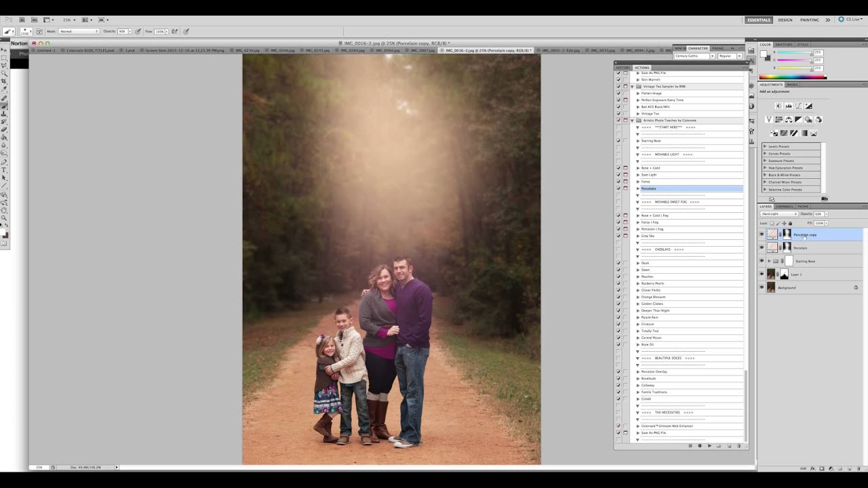
Task: Toggle checkbox for Spot Light action
Action: tap(618, 175)
